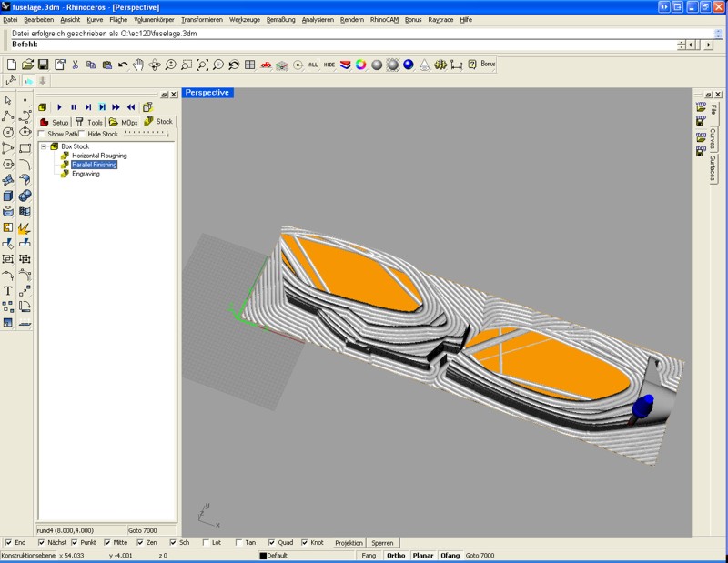Image resolution: width=728 pixels, height=563 pixels.
Task: Select the Polyline tool
Action: pos(8,116)
